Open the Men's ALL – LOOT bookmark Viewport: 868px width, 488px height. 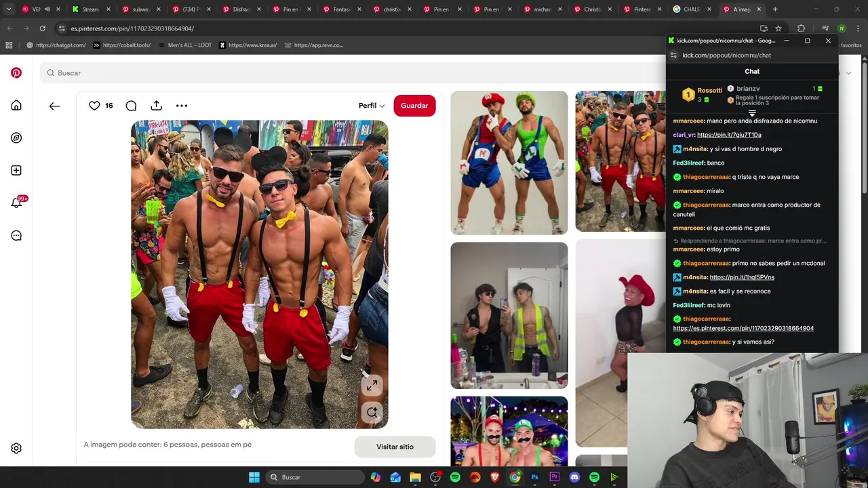(184, 45)
